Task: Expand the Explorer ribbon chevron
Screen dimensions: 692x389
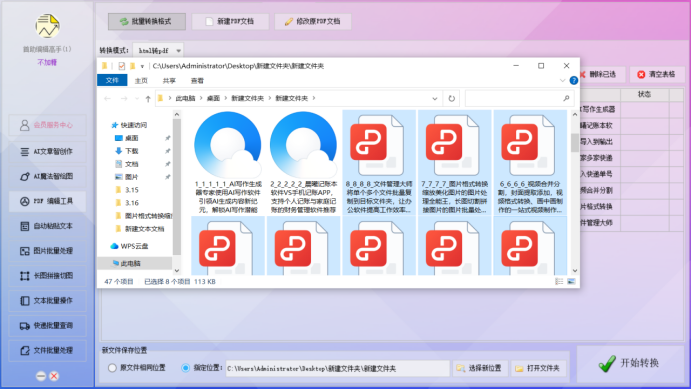Action: pyautogui.click(x=562, y=80)
